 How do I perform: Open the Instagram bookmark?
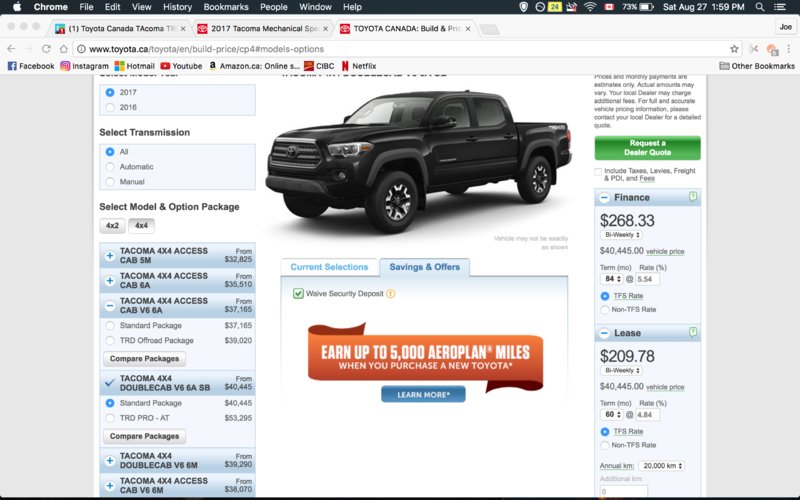tap(85, 66)
